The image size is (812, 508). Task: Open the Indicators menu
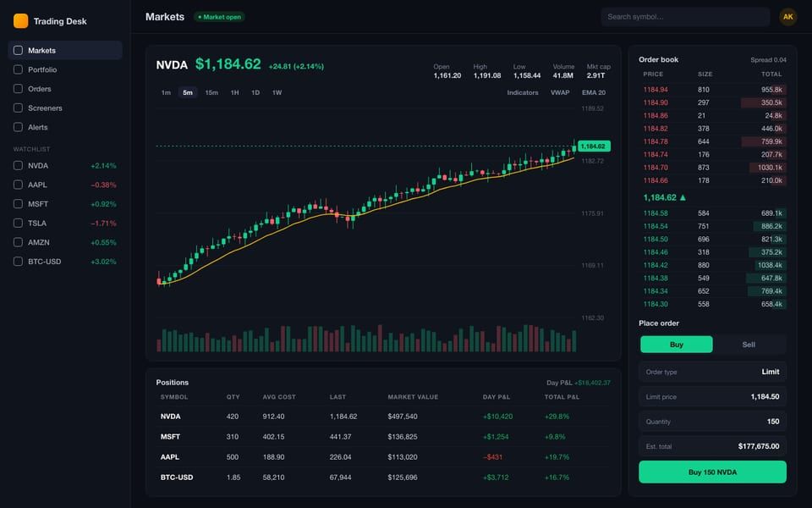(523, 92)
